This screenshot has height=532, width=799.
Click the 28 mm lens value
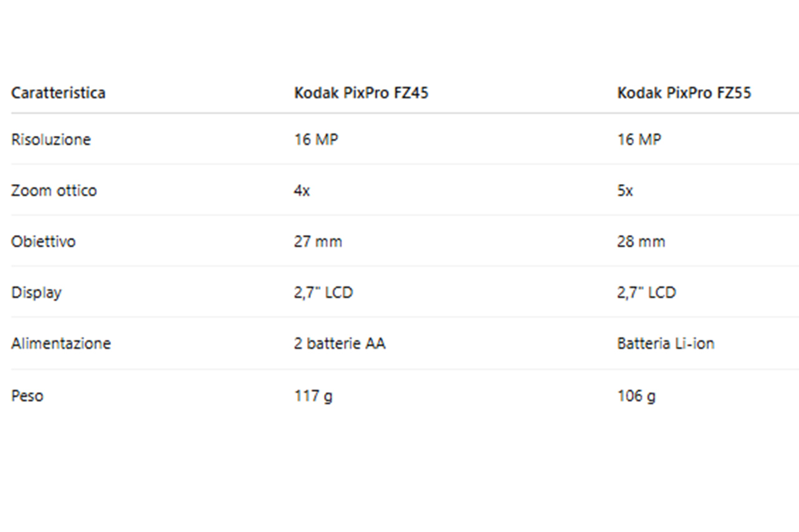tap(641, 242)
